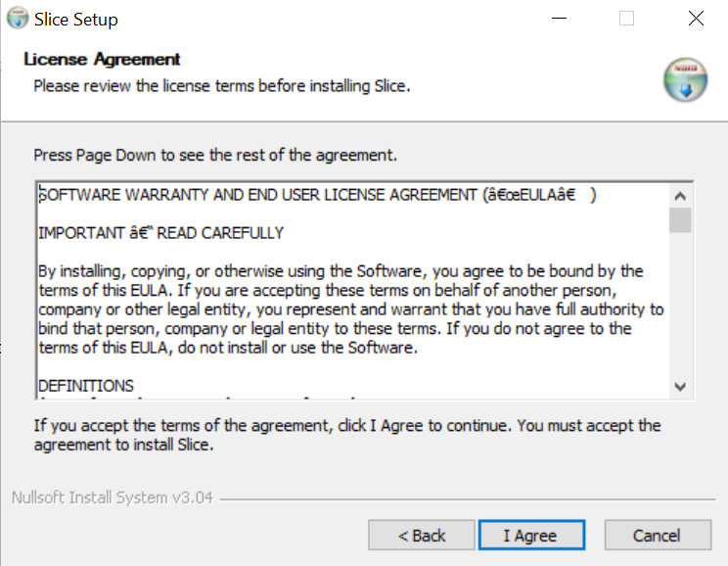The image size is (728, 566).
Task: Close the Slice Setup dialog
Action: (x=696, y=19)
